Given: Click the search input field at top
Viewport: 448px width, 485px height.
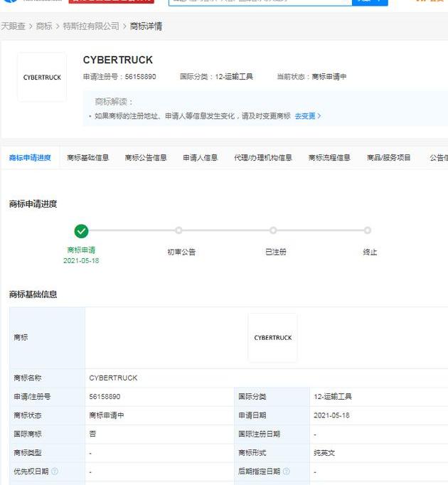Looking at the screenshot, I should pos(260,2).
